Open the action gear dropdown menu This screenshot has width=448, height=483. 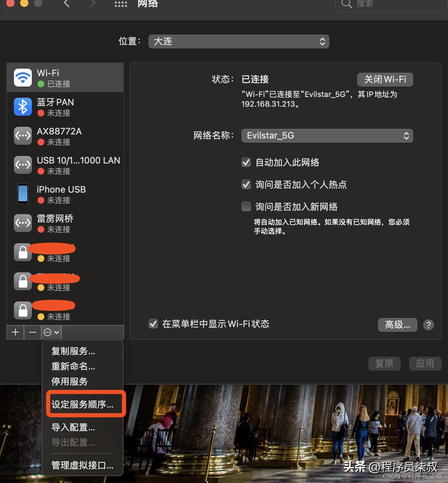click(51, 332)
